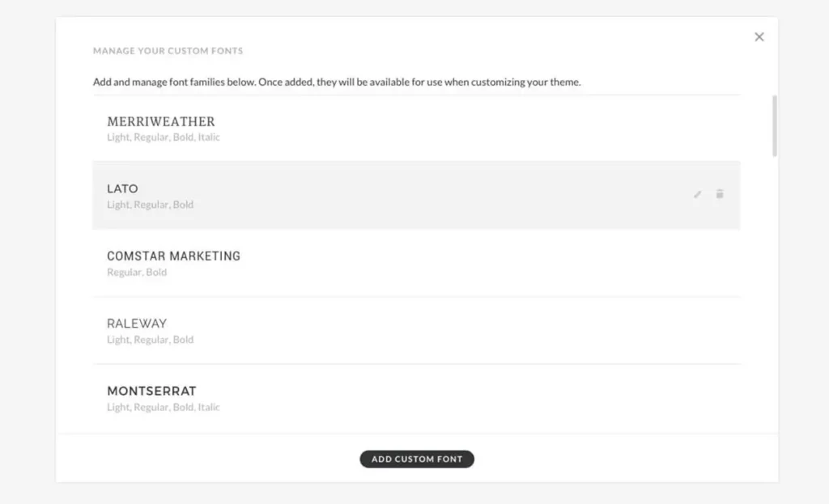Click the styles list under Raleway
This screenshot has height=504, width=829.
pyautogui.click(x=151, y=340)
